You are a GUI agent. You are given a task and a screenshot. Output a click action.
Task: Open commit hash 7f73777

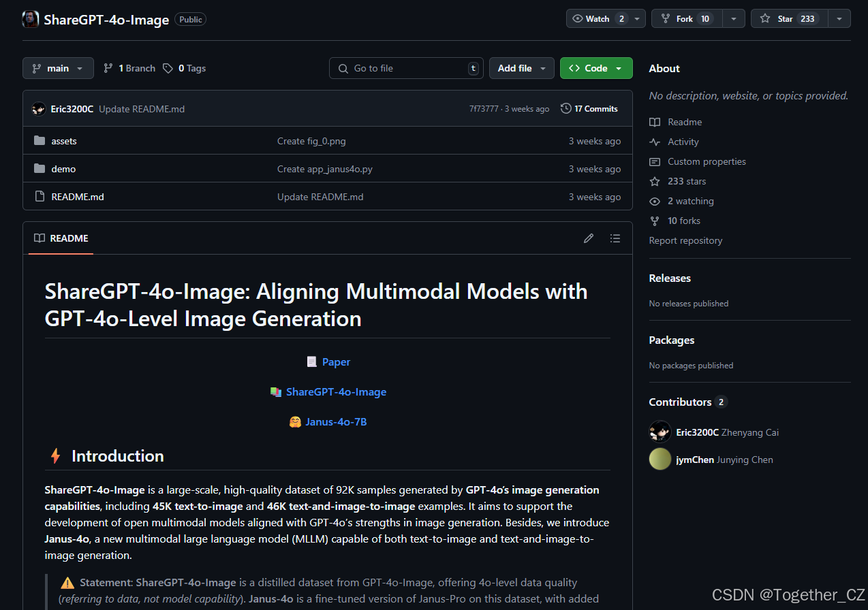coord(484,109)
